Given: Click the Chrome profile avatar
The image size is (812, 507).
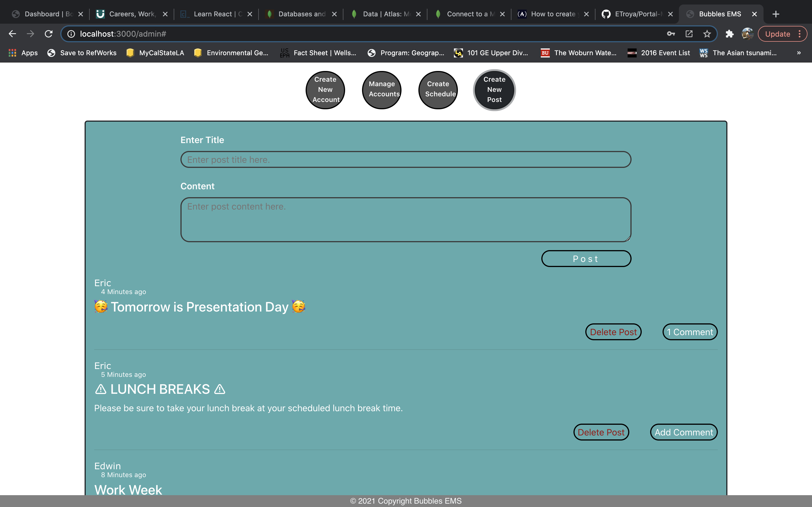Looking at the screenshot, I should click(x=747, y=34).
